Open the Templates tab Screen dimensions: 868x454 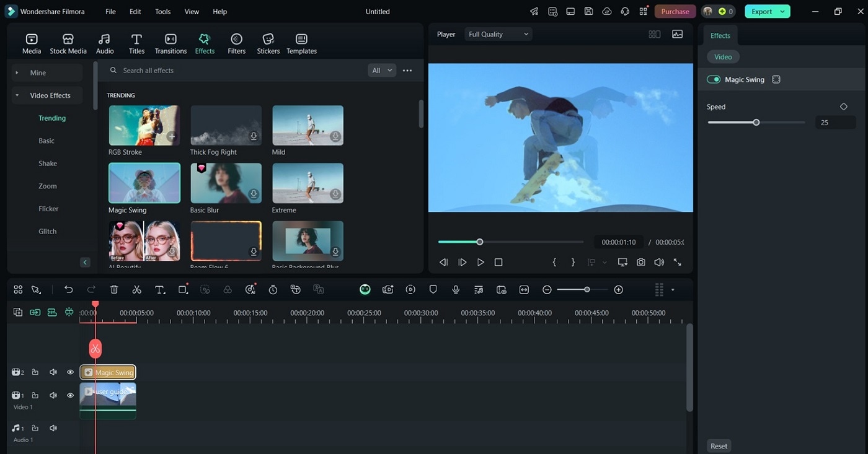[301, 44]
